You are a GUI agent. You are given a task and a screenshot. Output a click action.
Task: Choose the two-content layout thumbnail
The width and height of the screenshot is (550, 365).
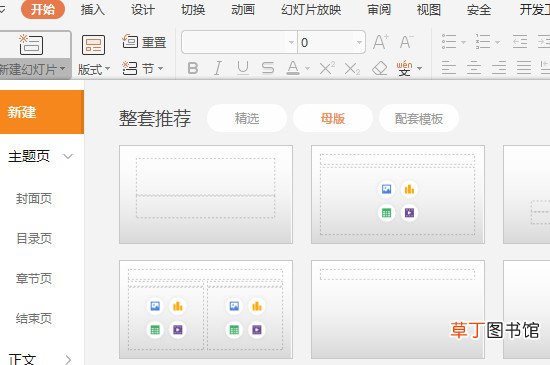coord(206,309)
